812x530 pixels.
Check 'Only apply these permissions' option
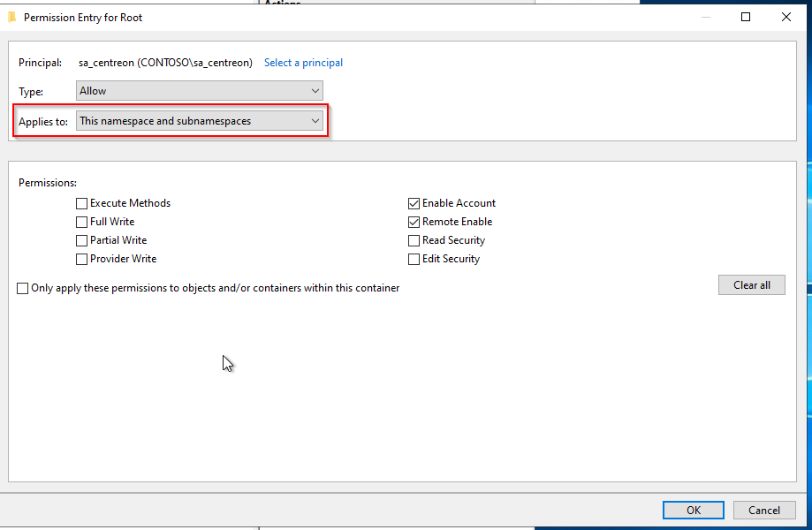coord(23,288)
